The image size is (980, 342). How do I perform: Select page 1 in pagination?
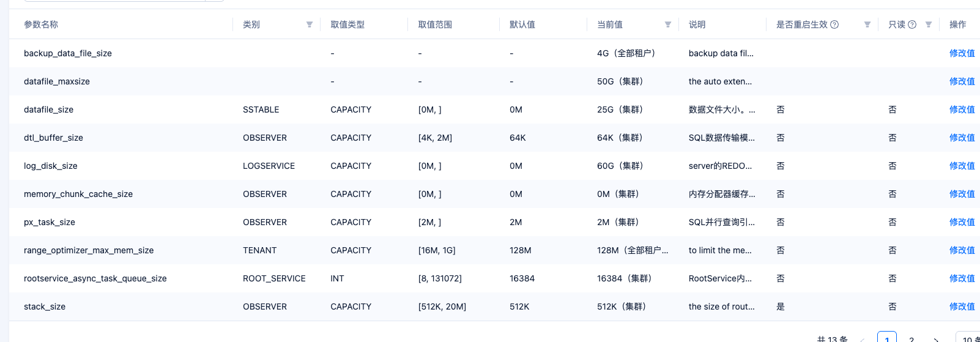coord(887,338)
